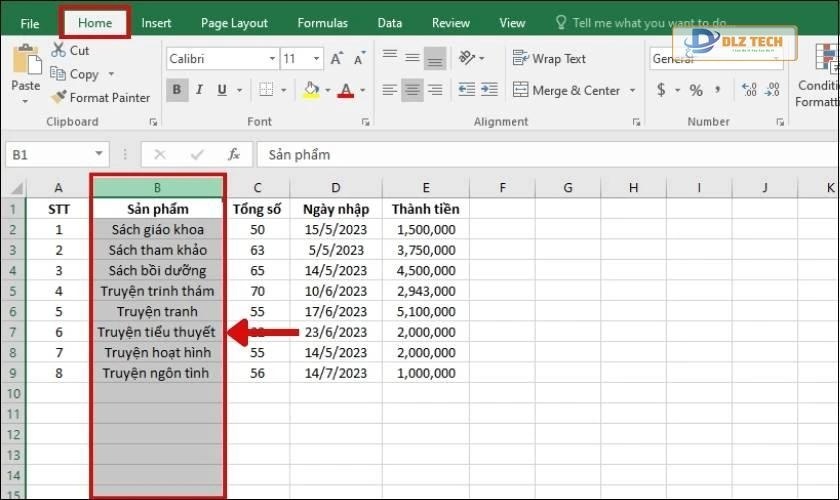Toggle Italic formatting
This screenshot has width=840, height=500.
point(199,91)
